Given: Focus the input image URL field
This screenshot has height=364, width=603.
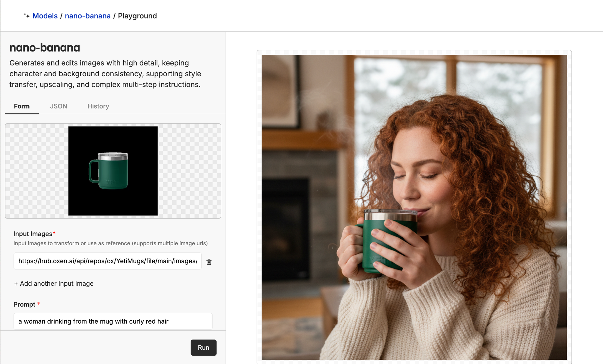Looking at the screenshot, I should pyautogui.click(x=107, y=261).
